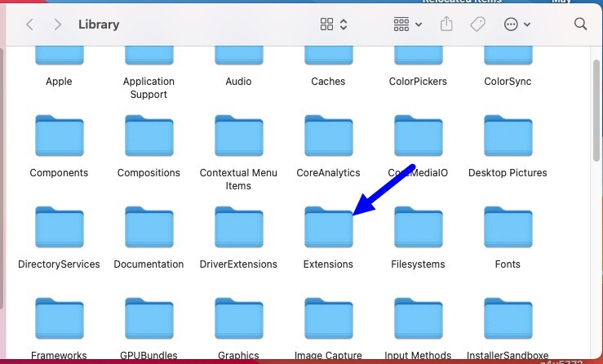Viewport: 603px width, 364px height.
Task: Select the Contextual Menu Items folder
Action: pos(239,135)
